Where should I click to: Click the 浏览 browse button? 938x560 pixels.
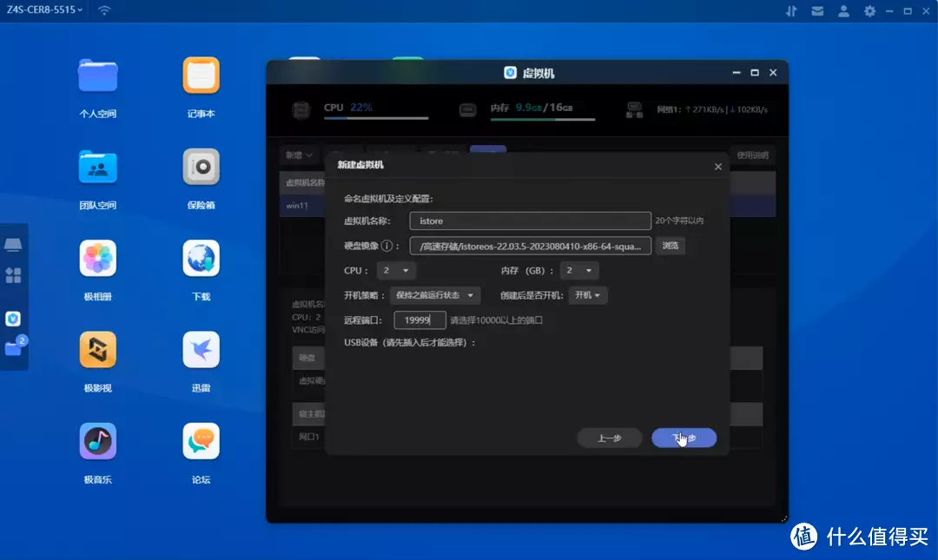(670, 246)
